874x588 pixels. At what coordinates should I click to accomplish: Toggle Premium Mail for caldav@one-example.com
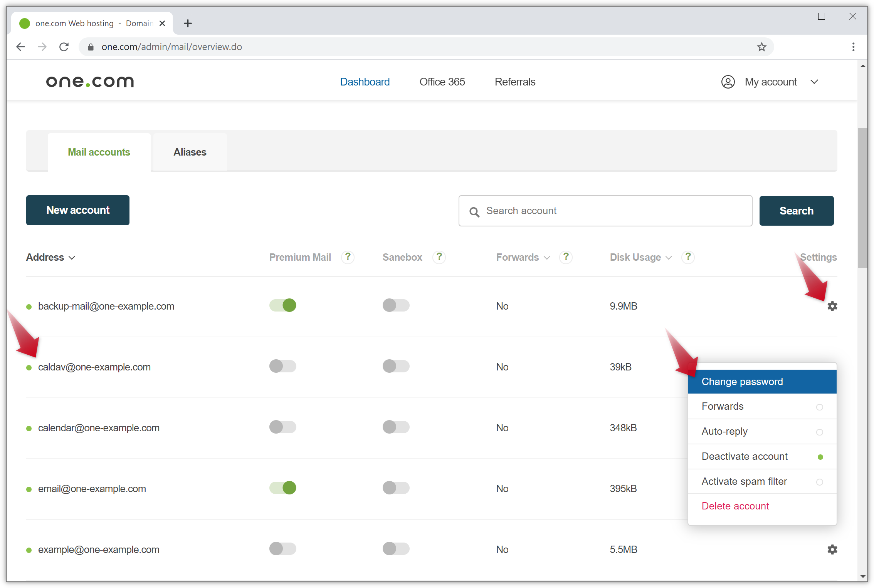click(x=282, y=366)
